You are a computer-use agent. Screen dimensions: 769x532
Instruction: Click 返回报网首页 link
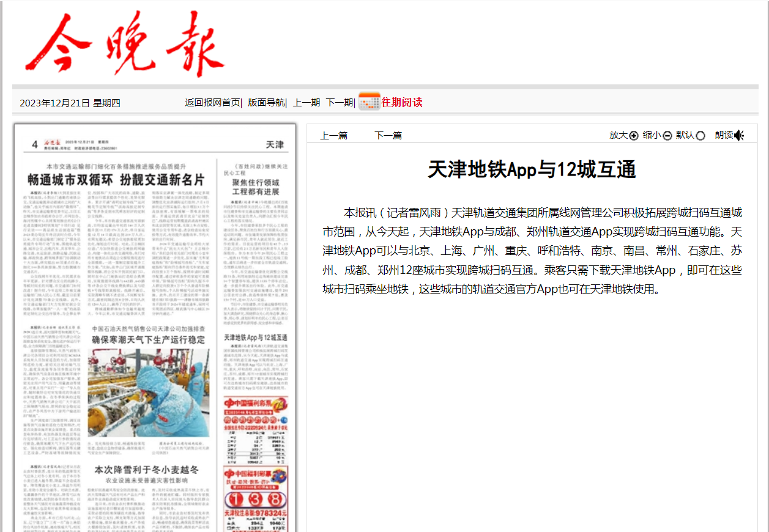tap(212, 103)
